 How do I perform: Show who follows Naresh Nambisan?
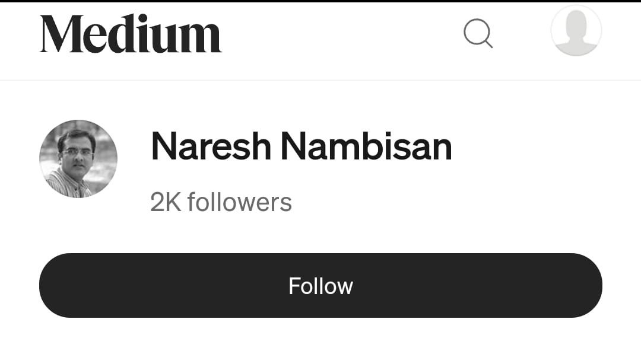[221, 203]
